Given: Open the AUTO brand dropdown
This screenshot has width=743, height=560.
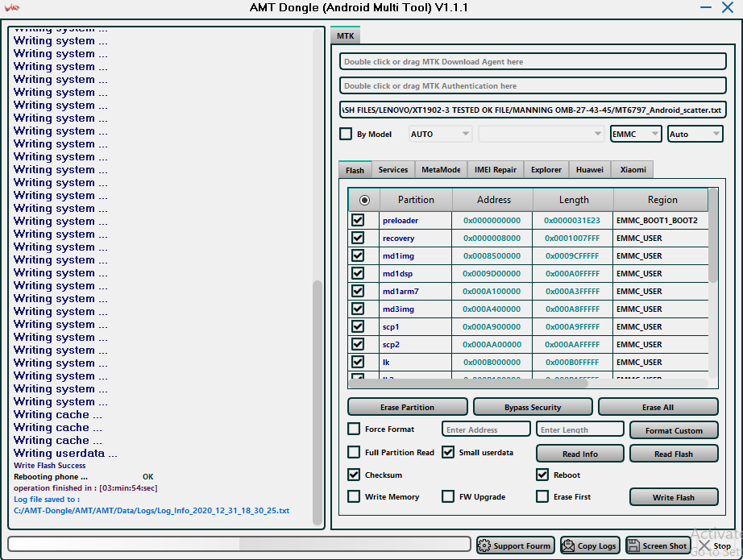Looking at the screenshot, I should 440,134.
